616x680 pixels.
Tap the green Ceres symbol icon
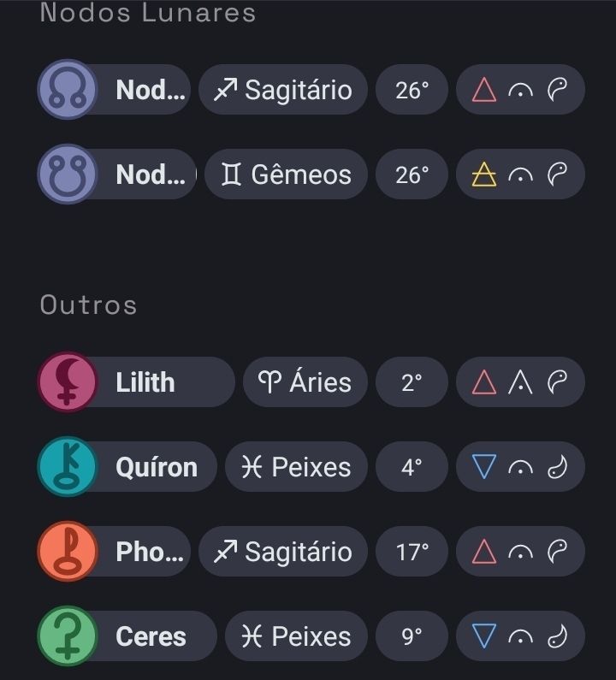67,636
